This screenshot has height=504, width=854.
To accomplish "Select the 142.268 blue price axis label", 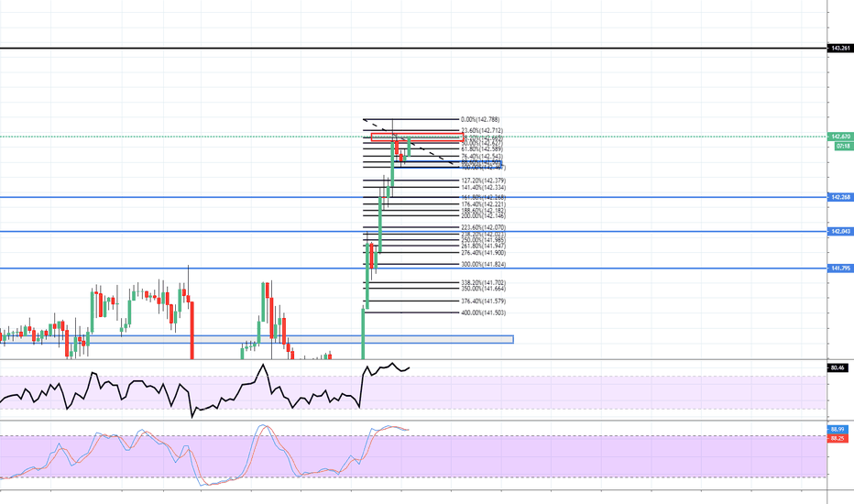I will tap(839, 197).
